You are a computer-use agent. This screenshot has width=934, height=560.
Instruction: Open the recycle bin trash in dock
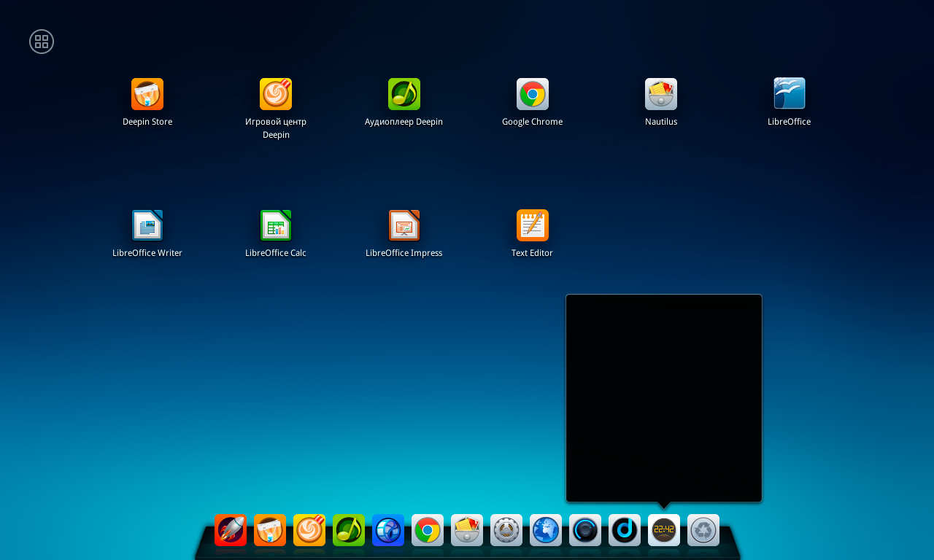point(703,530)
